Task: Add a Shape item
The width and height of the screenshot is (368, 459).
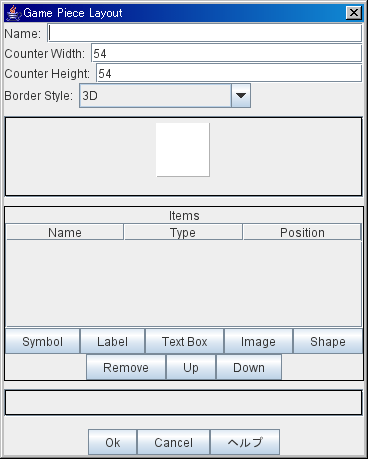Action: point(328,341)
